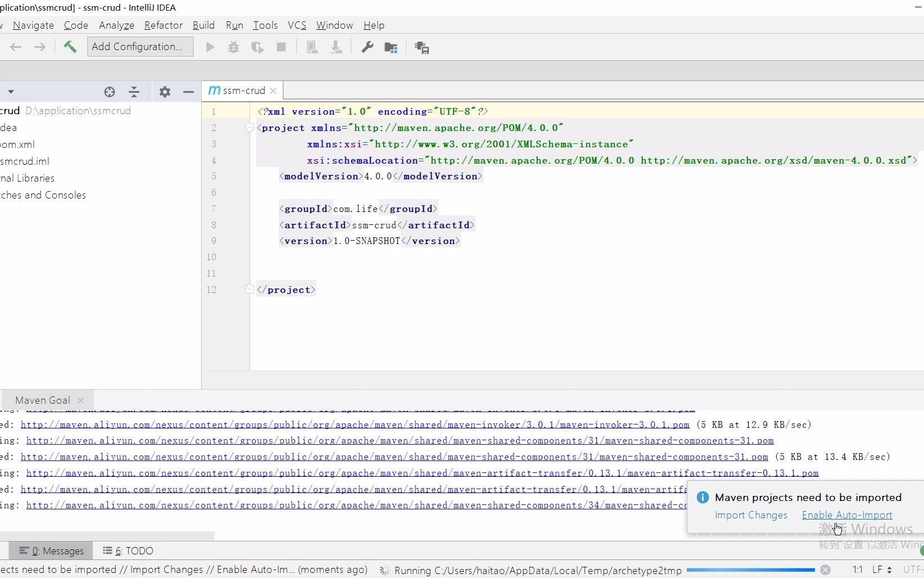Open the Add Configuration dropdown
This screenshot has width=924, height=578.
[140, 47]
